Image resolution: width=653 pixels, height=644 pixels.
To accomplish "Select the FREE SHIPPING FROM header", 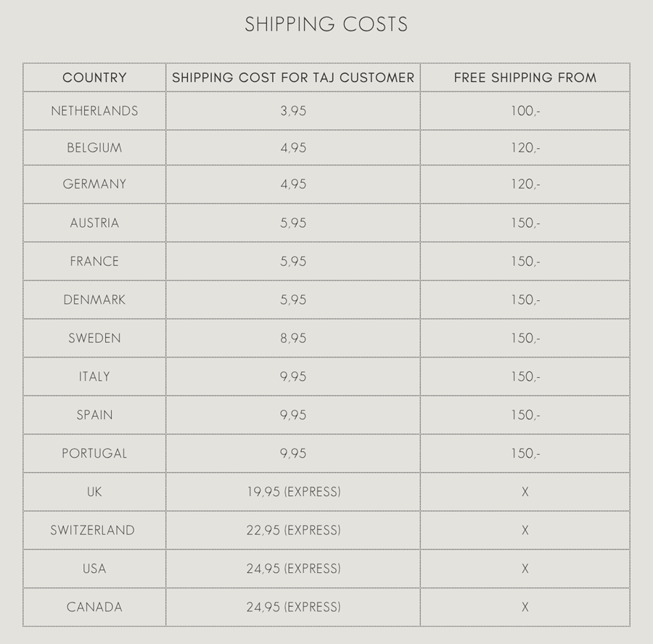I will 525,78.
